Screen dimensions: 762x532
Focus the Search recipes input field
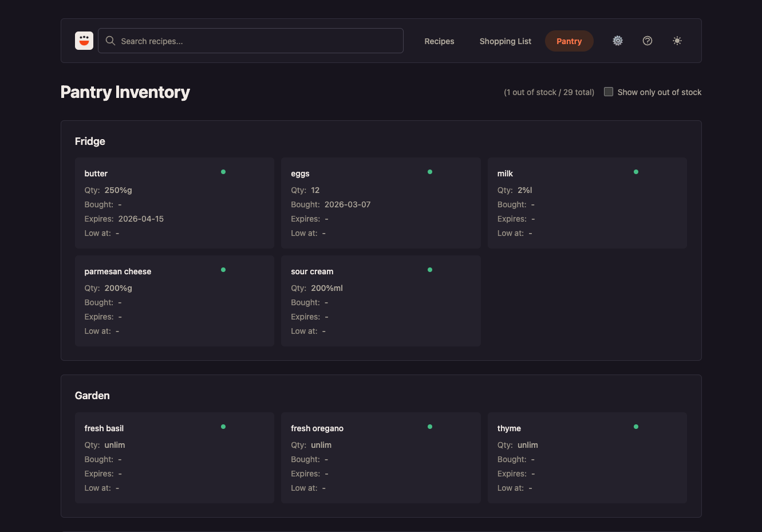[251, 41]
